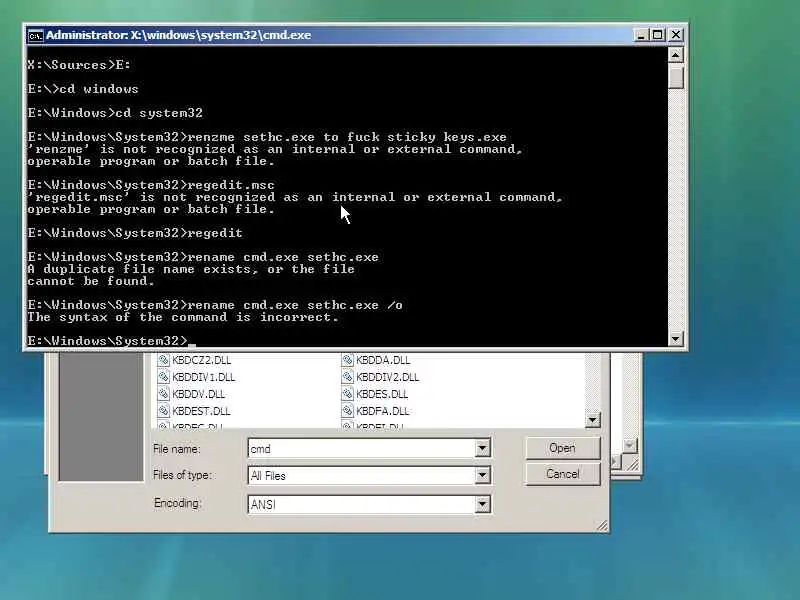Select the KBDDIV2.DLL file icon
The height and width of the screenshot is (600, 800).
(x=347, y=377)
